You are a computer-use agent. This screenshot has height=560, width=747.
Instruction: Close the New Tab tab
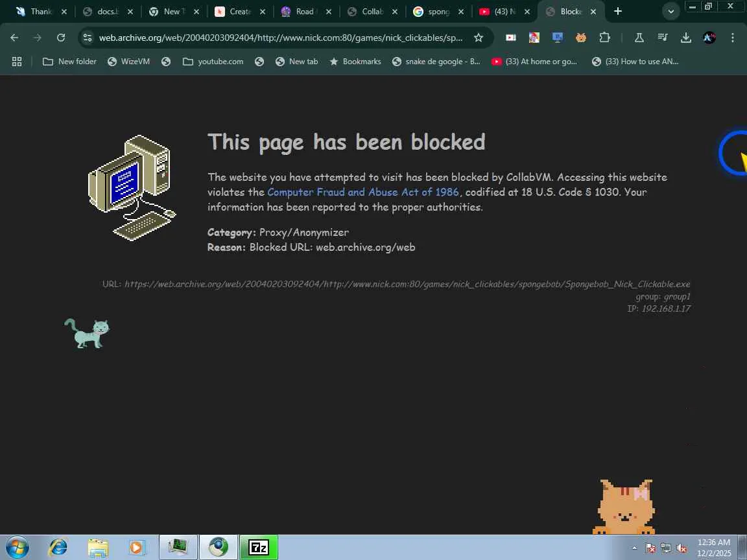[196, 12]
